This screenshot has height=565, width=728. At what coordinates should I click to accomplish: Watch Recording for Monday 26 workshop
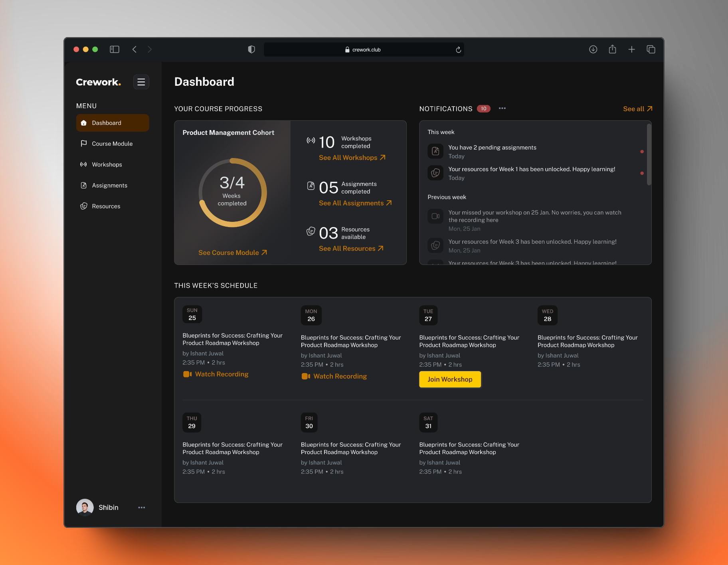pyautogui.click(x=334, y=376)
